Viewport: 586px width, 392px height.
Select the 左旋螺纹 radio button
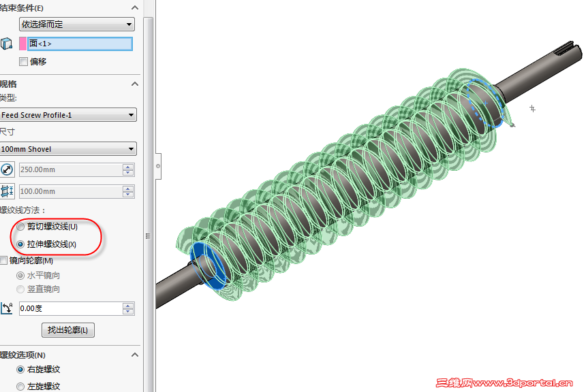tap(20, 387)
